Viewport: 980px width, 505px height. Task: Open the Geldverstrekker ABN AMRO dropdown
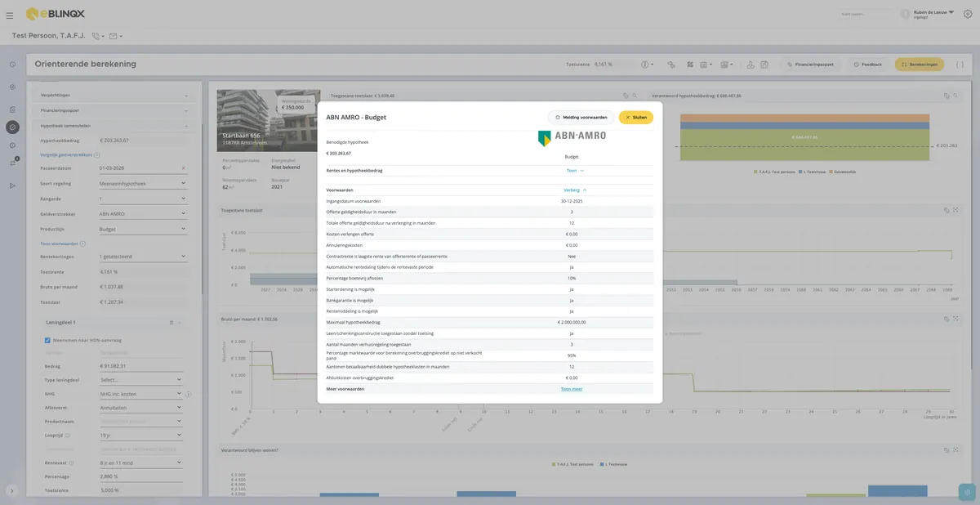[142, 214]
